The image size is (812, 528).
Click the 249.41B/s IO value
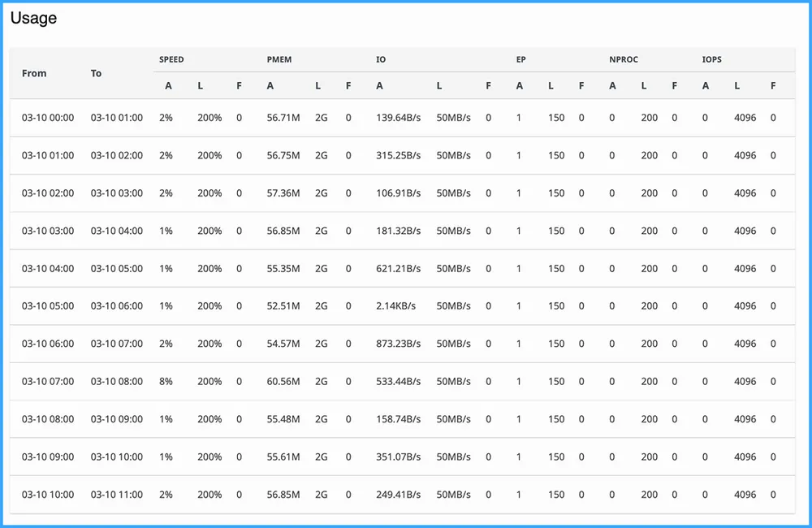coord(398,495)
